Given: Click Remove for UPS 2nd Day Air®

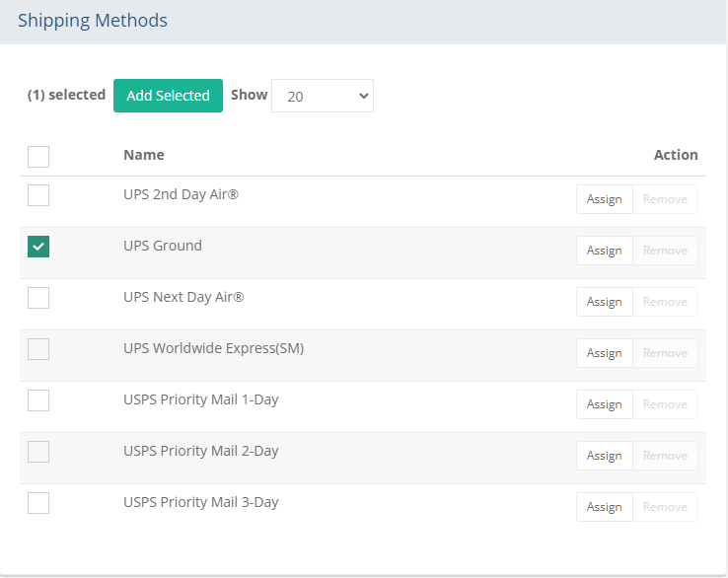Looking at the screenshot, I should pyautogui.click(x=665, y=199).
